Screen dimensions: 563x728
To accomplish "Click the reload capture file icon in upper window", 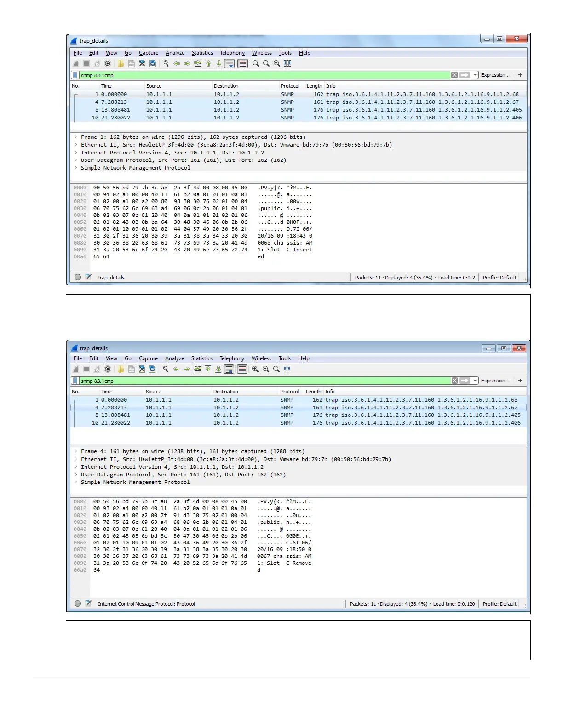I will pyautogui.click(x=153, y=63).
